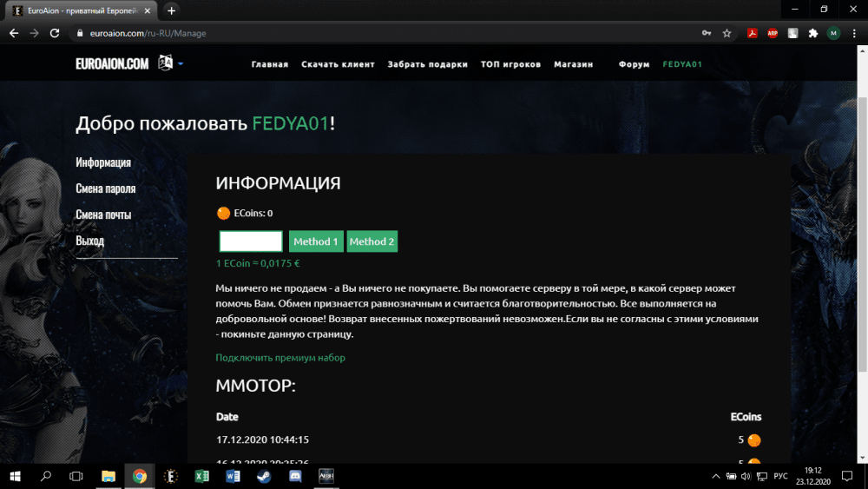The height and width of the screenshot is (489, 868).
Task: Expand the site language dropdown arrow
Action: click(181, 63)
